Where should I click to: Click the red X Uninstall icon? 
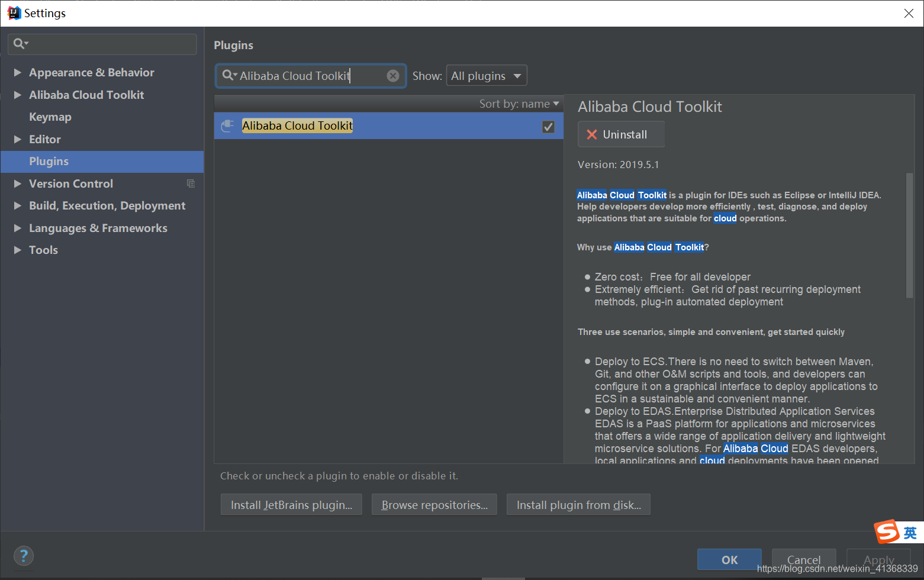[x=591, y=134]
